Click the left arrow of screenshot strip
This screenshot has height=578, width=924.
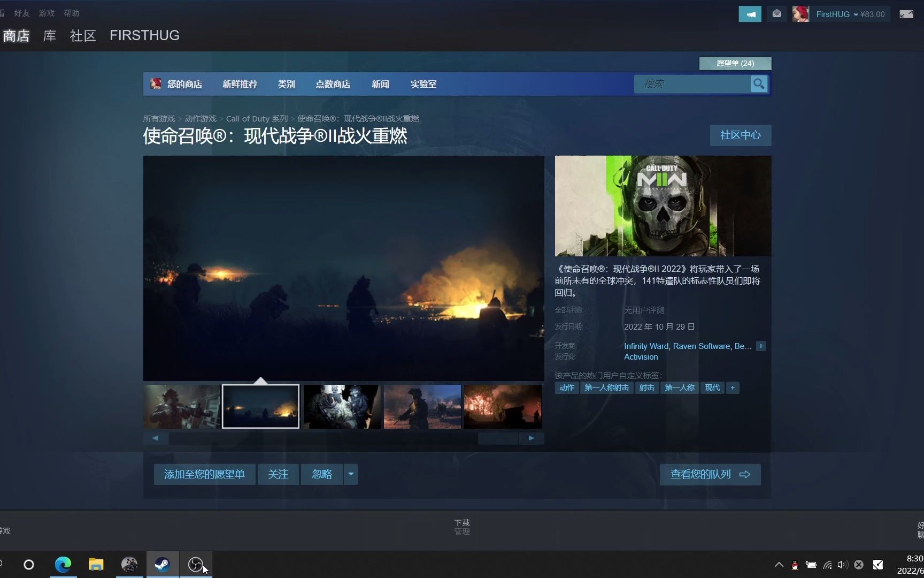click(155, 438)
